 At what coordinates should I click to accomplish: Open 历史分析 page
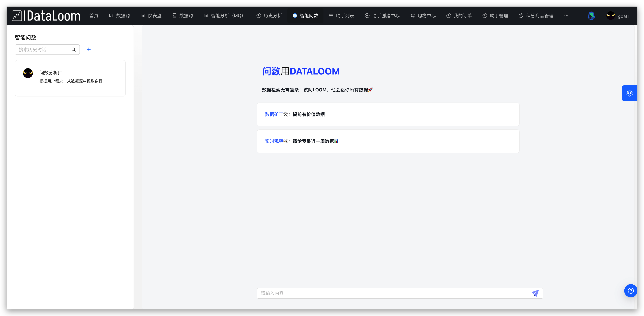(269, 16)
